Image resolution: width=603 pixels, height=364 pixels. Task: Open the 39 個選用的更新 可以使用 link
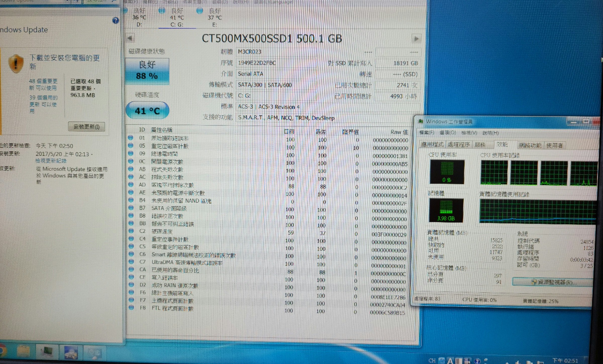pyautogui.click(x=43, y=104)
